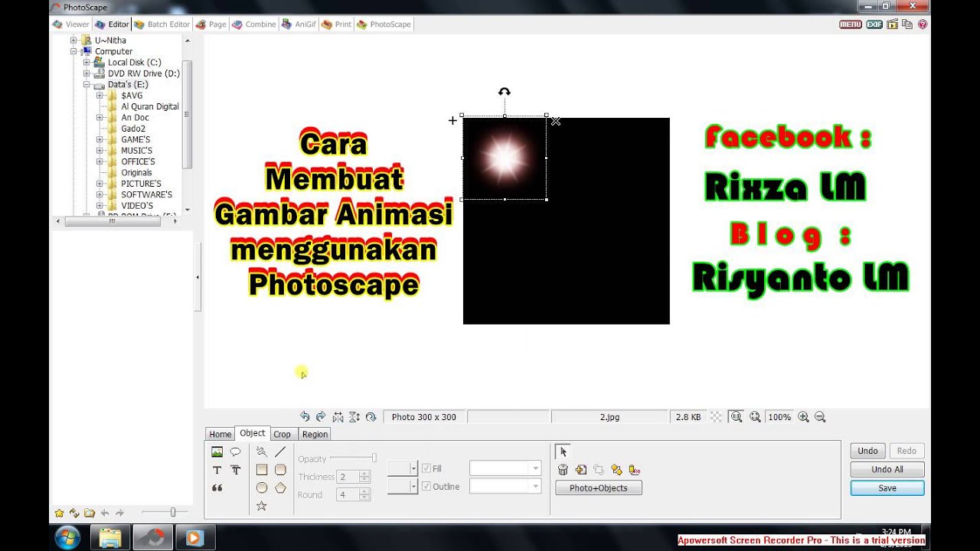Open the Help question-mark icon
The image size is (980, 551).
coord(923,24)
